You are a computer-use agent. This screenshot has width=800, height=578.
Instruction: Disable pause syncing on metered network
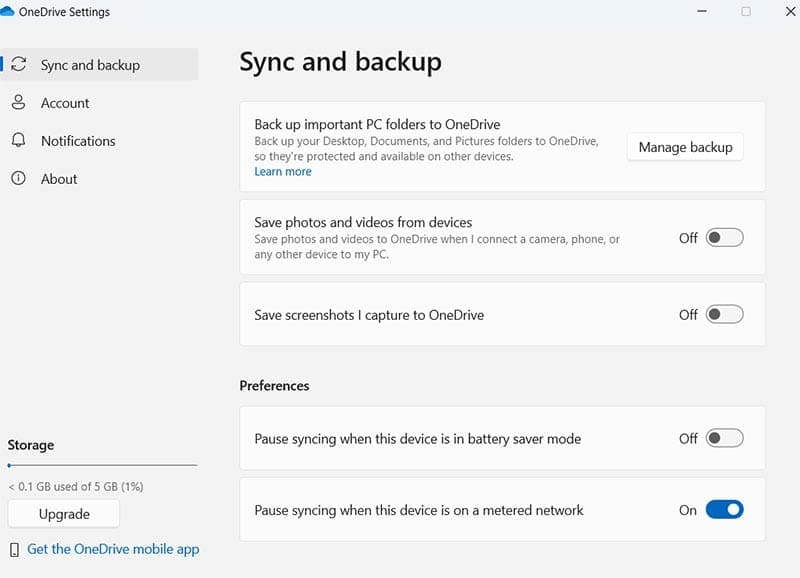click(x=724, y=510)
